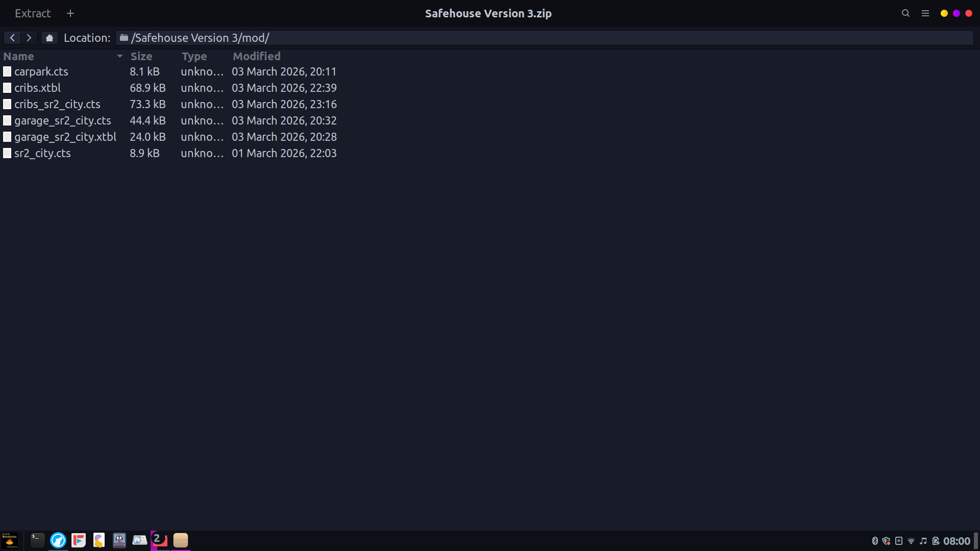Open the removable drives eject tray icon
The width and height of the screenshot is (980, 551).
pos(899,541)
